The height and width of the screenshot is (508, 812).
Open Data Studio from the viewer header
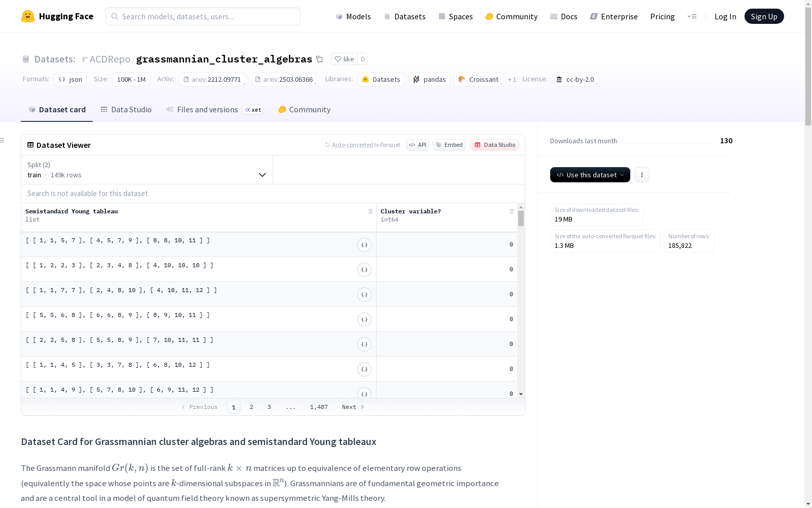click(x=495, y=145)
